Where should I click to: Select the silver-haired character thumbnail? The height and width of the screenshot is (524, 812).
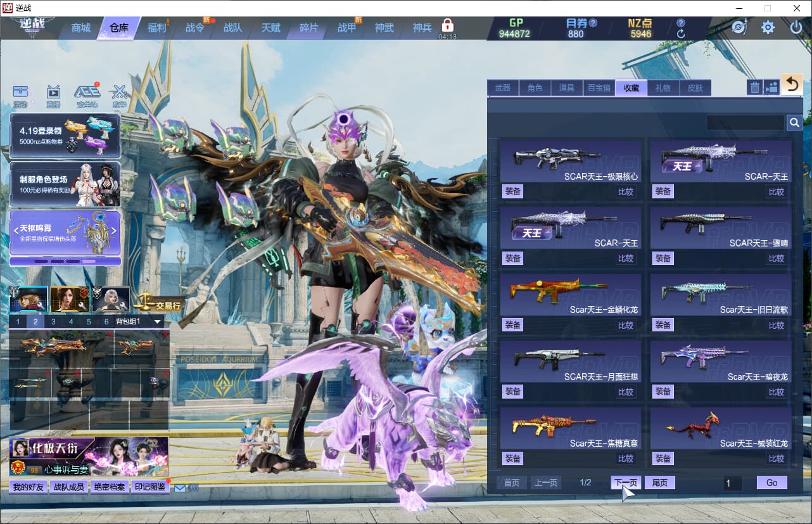coord(111,300)
